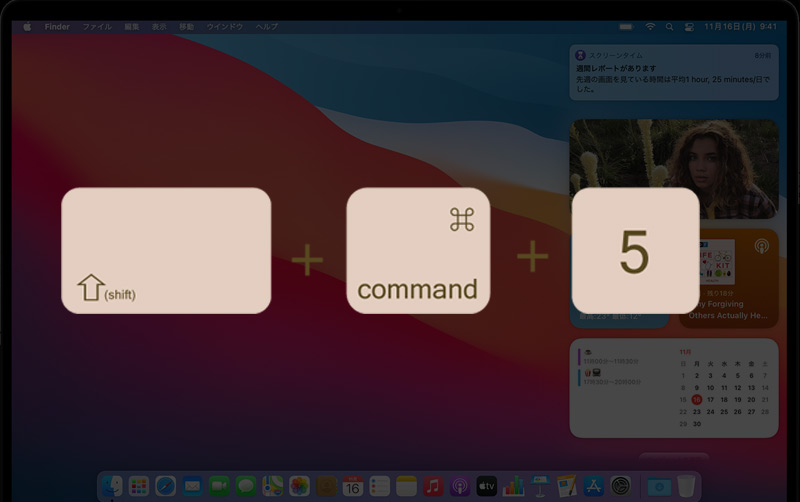Open the Messages app in Dock
This screenshot has height=502, width=800.
245,486
